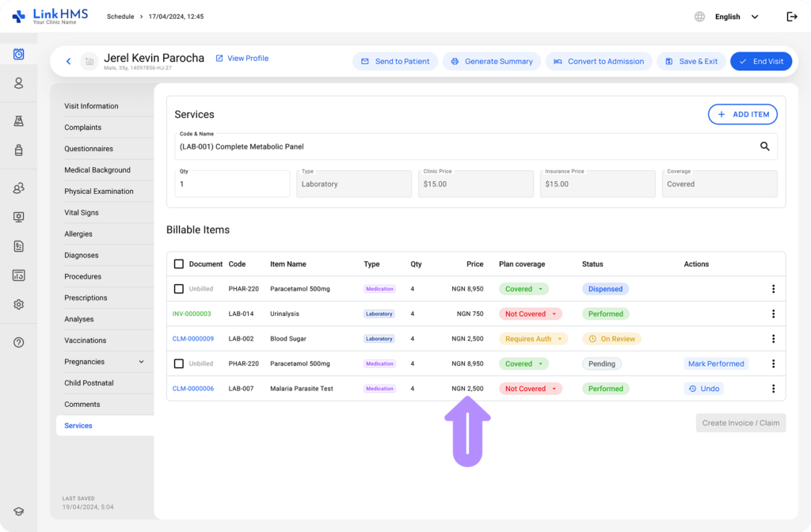The width and height of the screenshot is (811, 532).
Task: Open Vital Signs section
Action: 82,212
